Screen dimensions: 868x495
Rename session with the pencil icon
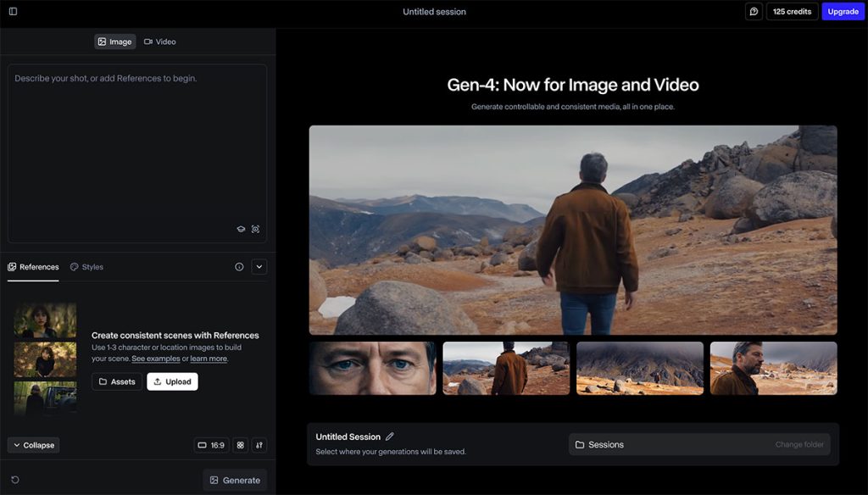[390, 437]
